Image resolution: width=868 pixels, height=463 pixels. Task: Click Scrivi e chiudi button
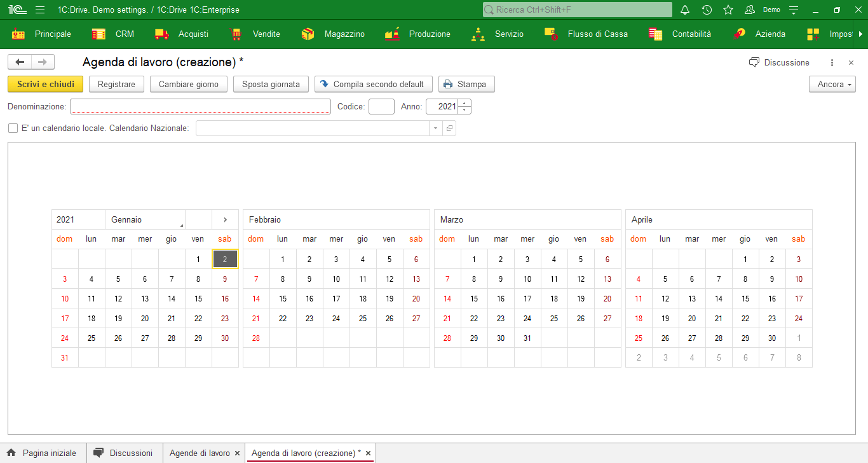click(45, 84)
